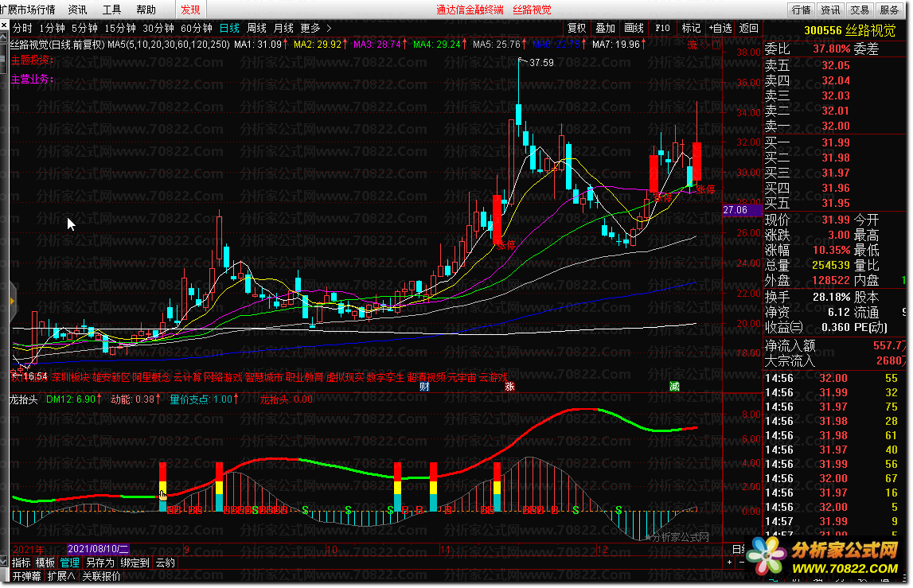Click the 另存为 save-as button
The height and width of the screenshot is (588, 913).
(x=100, y=563)
